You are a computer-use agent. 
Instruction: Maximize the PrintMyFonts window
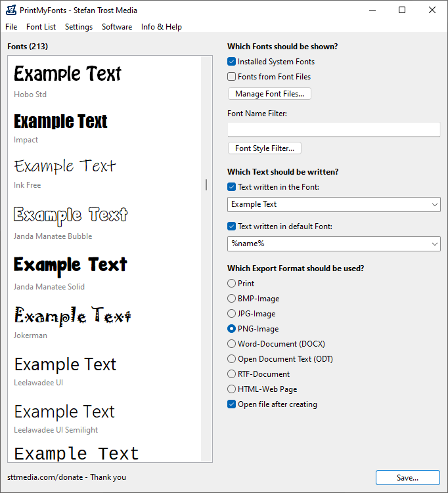[x=402, y=10]
